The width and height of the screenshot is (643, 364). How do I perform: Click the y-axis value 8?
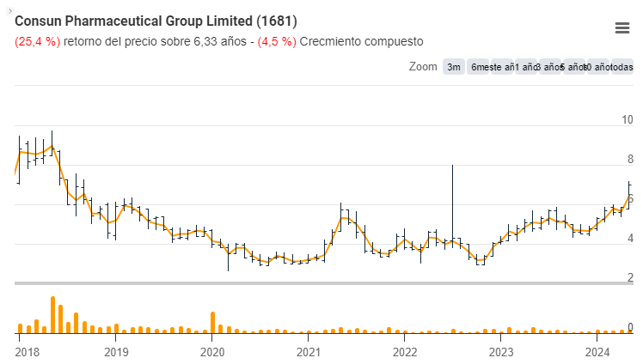pyautogui.click(x=630, y=159)
